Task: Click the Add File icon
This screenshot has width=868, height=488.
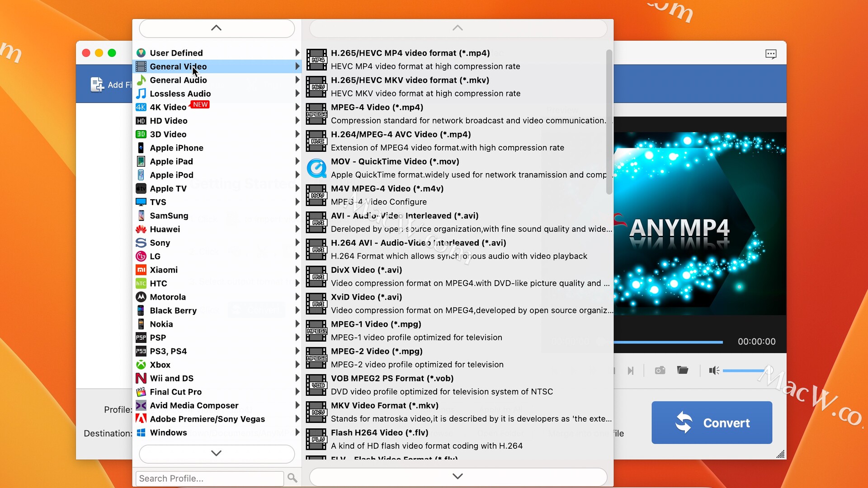Action: point(97,84)
